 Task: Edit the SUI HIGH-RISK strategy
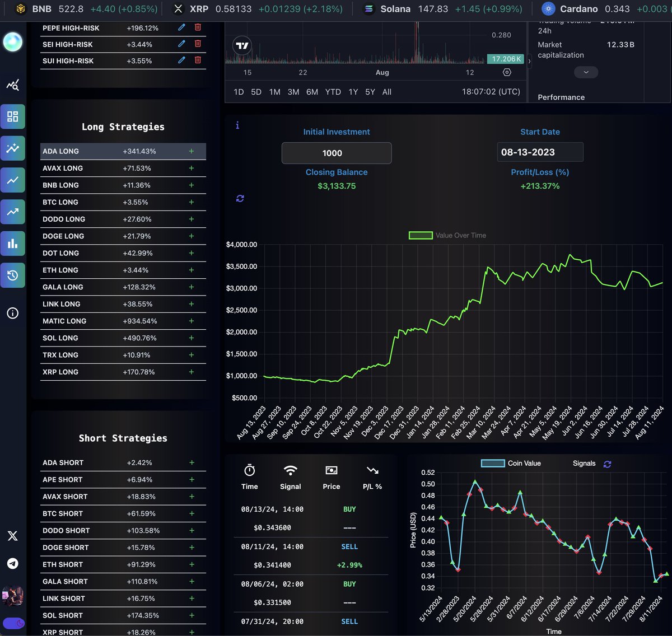pos(181,60)
